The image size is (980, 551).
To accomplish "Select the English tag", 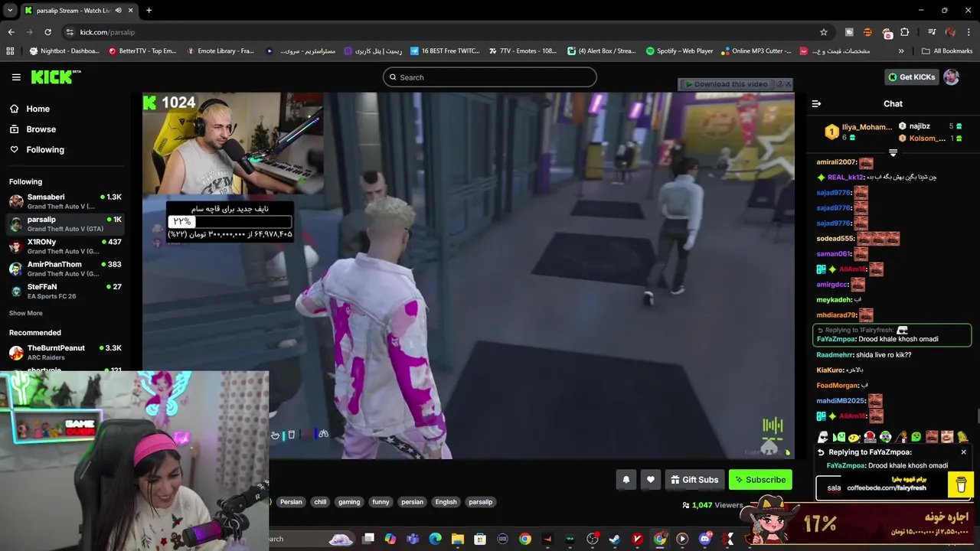I will tap(446, 502).
